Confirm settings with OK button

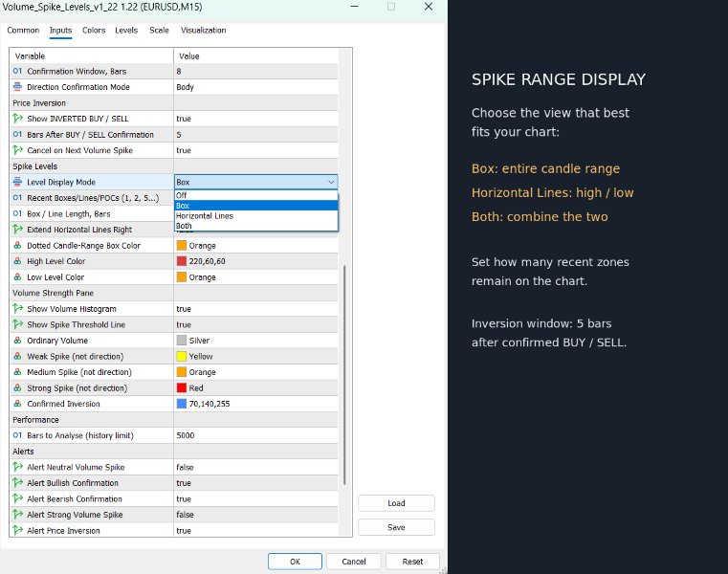point(295,562)
